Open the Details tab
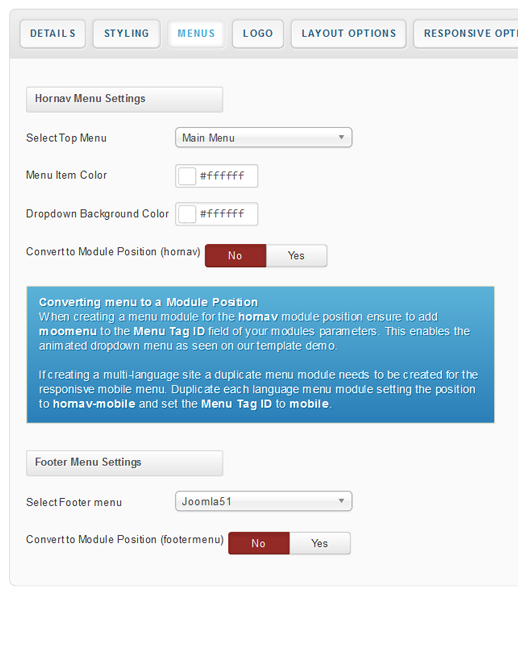 coord(53,34)
